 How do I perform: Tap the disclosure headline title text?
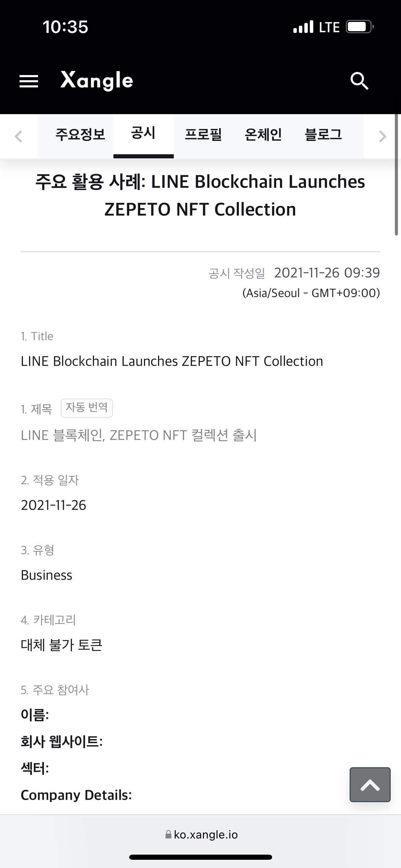200,195
